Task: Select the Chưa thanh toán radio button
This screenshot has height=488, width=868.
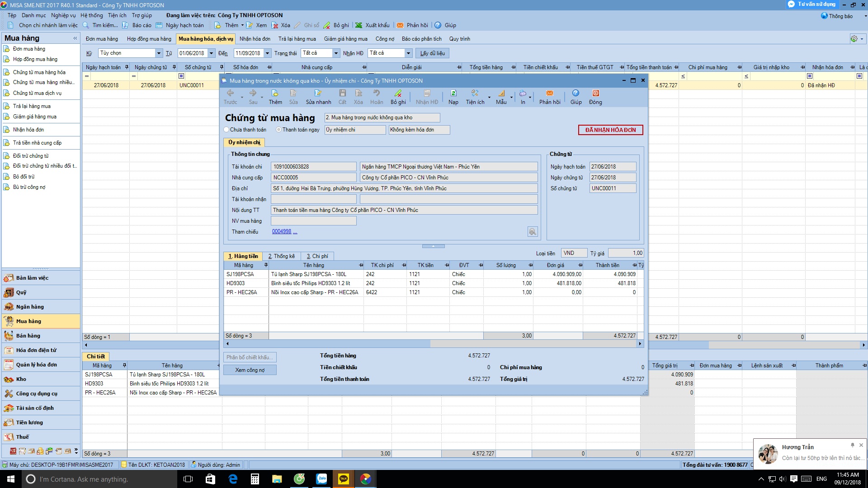Action: 226,130
